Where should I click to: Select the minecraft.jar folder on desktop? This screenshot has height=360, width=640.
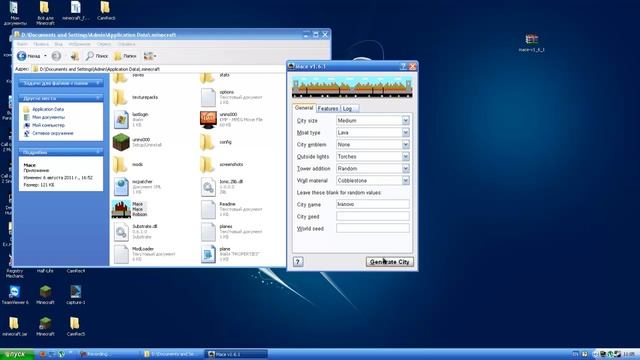[15, 327]
